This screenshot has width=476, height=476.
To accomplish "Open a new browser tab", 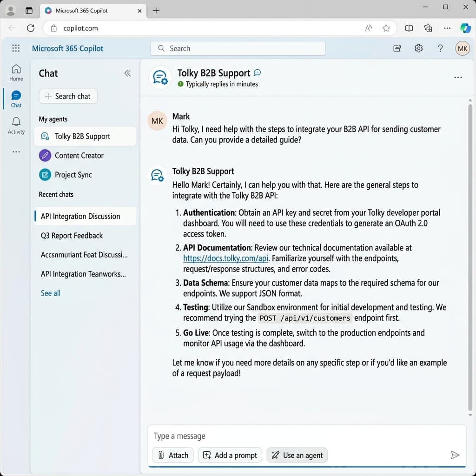I will coord(156,11).
